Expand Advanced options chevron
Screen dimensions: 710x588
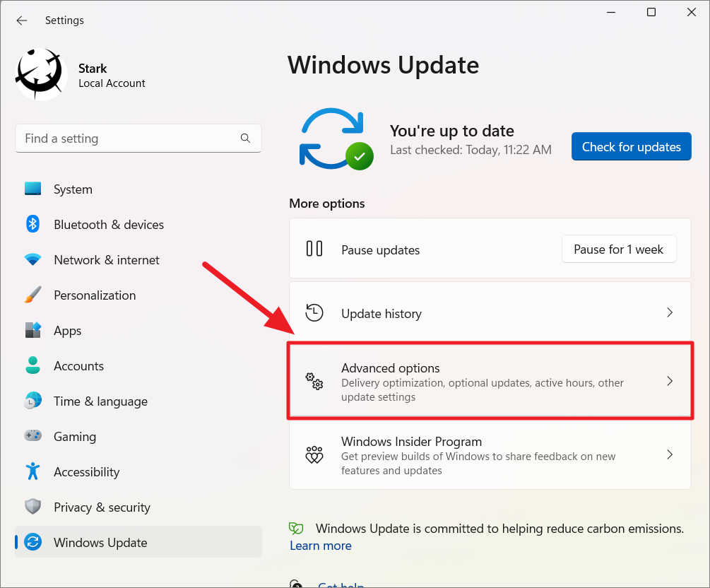(x=670, y=382)
